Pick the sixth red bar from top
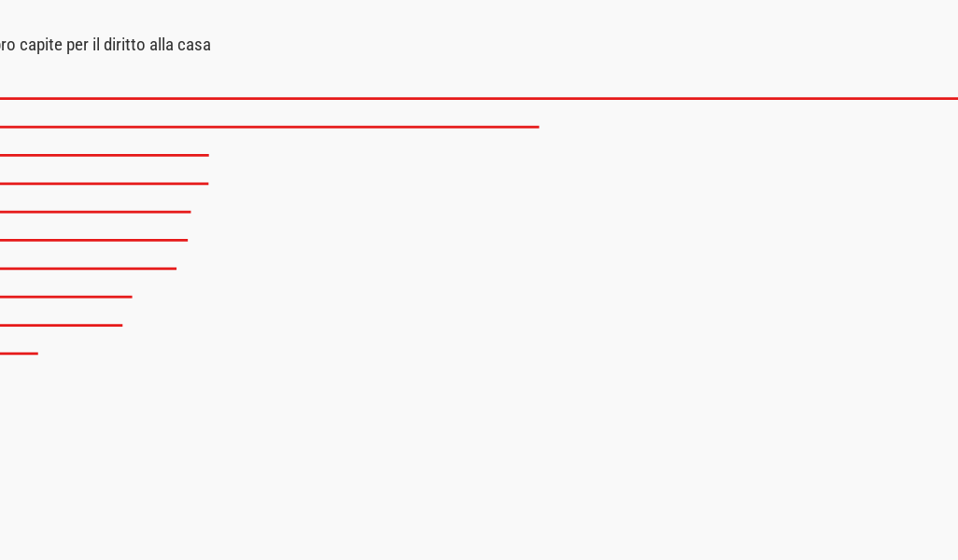Image resolution: width=958 pixels, height=560 pixels. click(93, 240)
